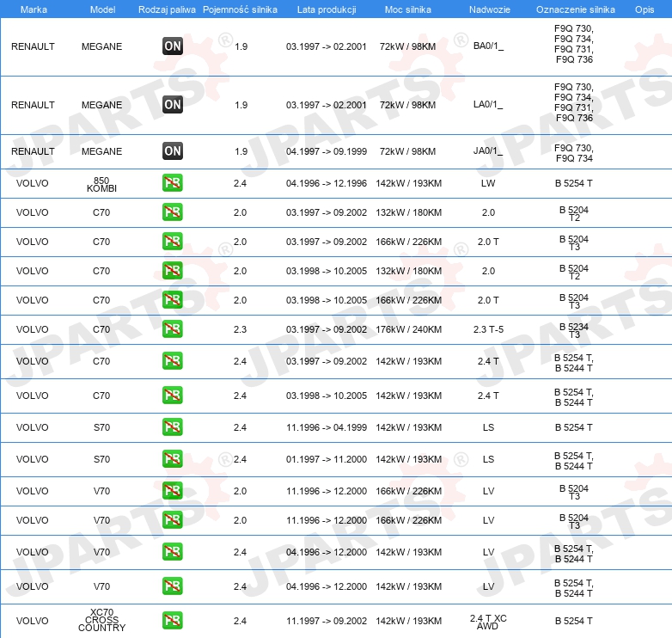Click the petrol icon for S70 from 01.1997
This screenshot has width=672, height=638.
point(173,458)
